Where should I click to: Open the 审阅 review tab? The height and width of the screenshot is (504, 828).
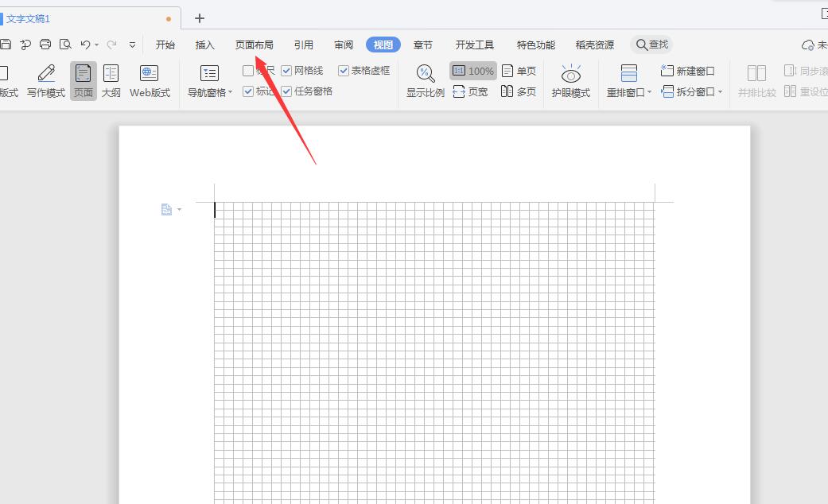point(343,45)
